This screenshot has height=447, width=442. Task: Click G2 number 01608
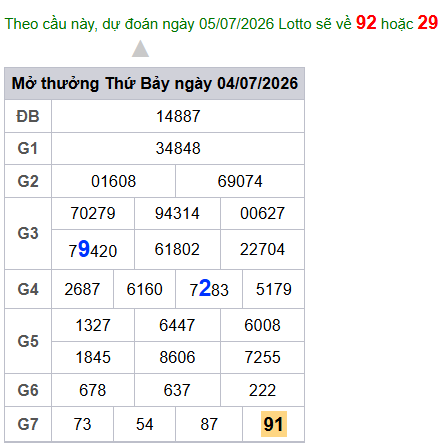(114, 181)
